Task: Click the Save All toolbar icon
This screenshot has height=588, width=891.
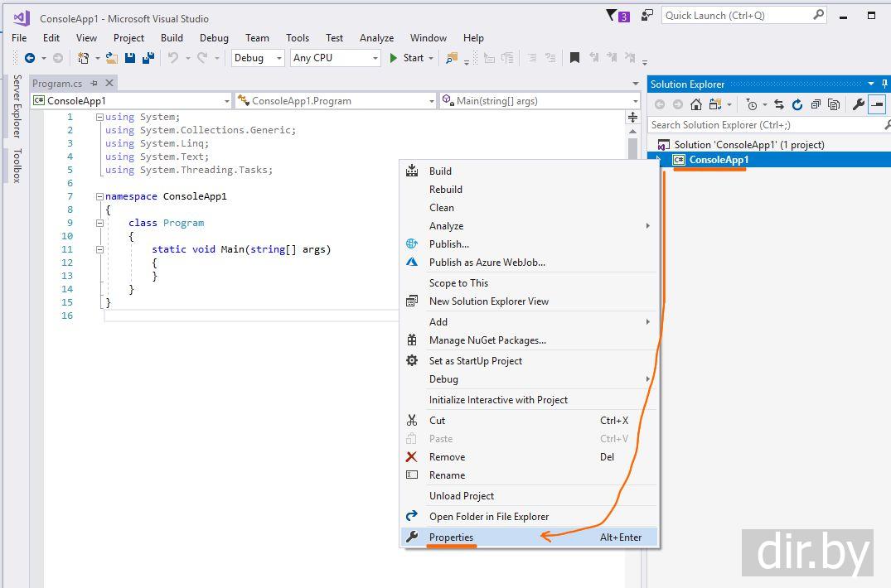Action: click(148, 58)
